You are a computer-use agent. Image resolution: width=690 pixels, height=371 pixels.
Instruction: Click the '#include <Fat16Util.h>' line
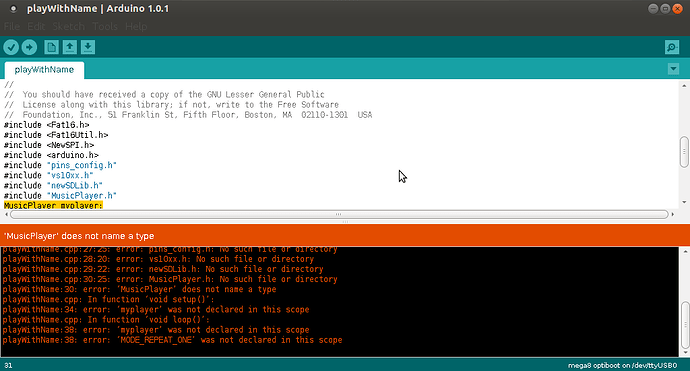[56, 135]
